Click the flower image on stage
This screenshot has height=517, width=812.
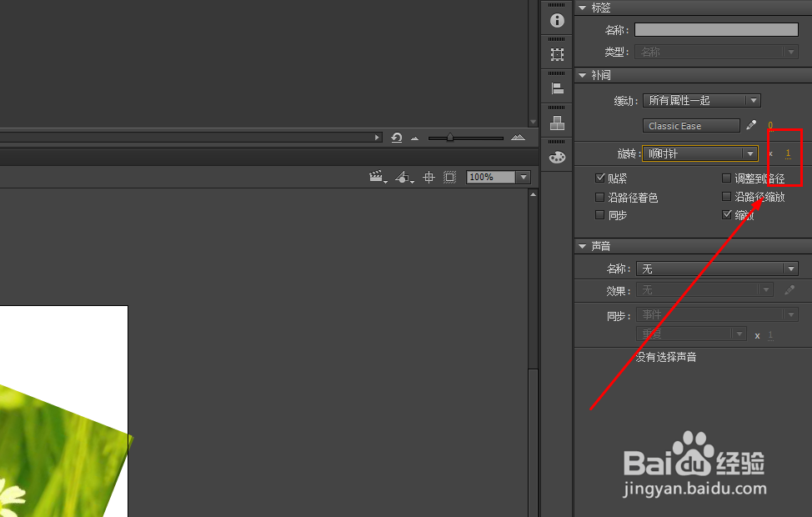57,456
